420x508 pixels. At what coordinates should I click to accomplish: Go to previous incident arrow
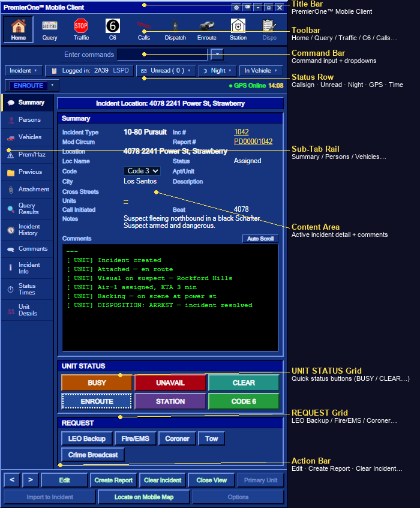(x=12, y=480)
